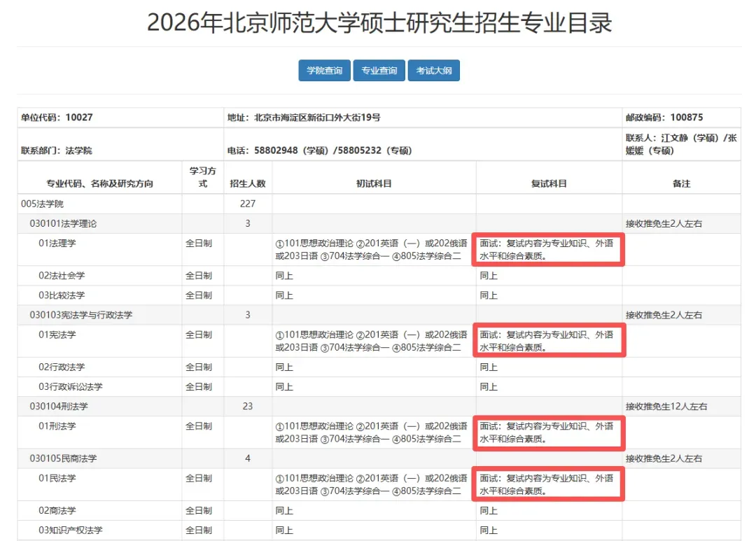Screen dimensions: 756x541
Task: Select the 联系人 江文静 cell
Action: (x=681, y=144)
